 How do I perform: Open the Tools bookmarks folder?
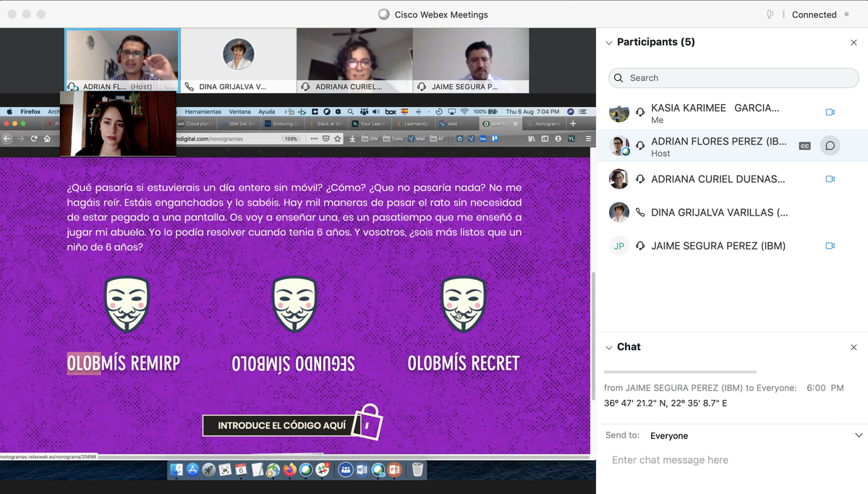(393, 138)
